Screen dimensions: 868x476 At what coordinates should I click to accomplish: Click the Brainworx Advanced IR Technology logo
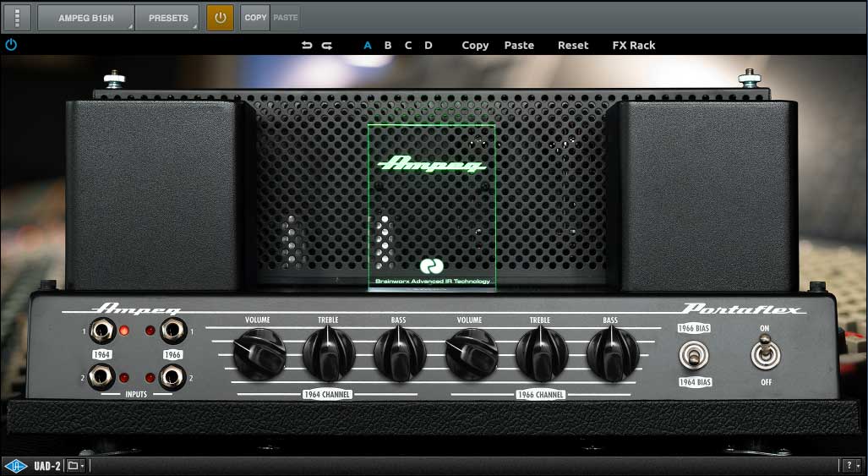coord(433,273)
